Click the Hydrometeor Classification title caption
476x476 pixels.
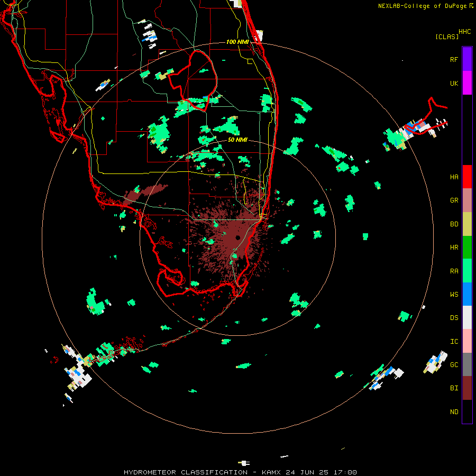pos(240,472)
